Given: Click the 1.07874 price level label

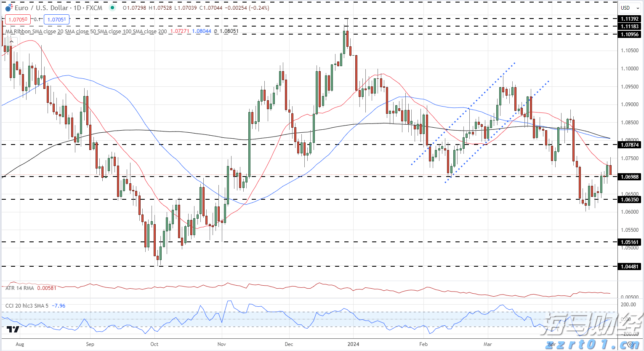Looking at the screenshot, I should 630,145.
